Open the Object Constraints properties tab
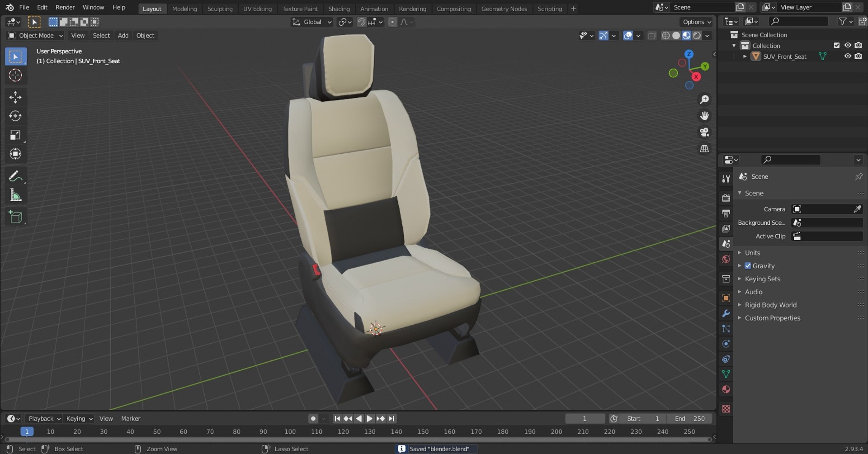This screenshot has width=868, height=454. pos(726,359)
